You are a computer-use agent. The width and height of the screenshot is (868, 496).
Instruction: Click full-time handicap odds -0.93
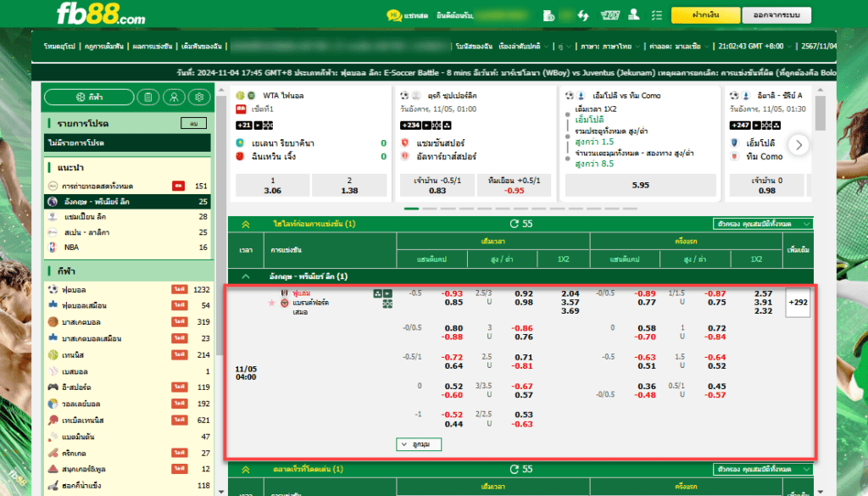coord(453,294)
